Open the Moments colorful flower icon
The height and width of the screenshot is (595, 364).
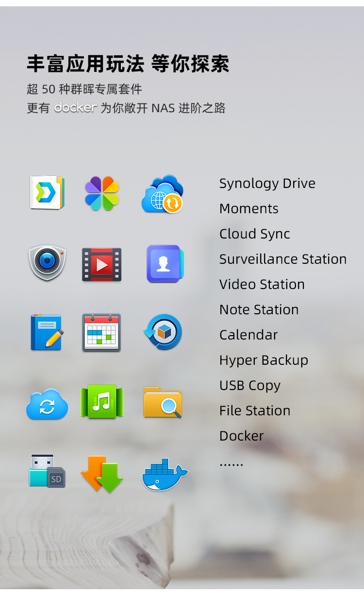pos(101,193)
